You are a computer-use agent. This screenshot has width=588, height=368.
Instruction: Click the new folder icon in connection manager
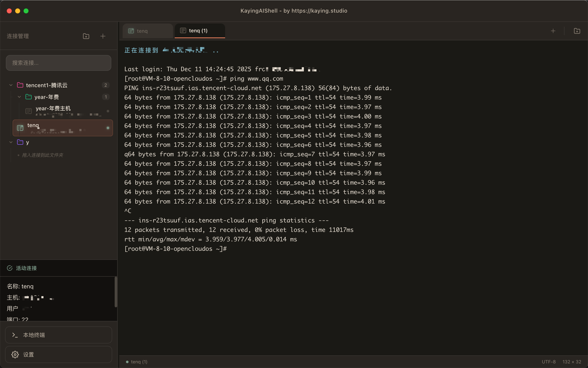[86, 36]
